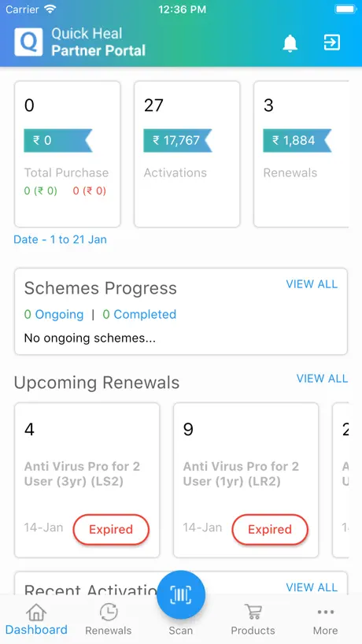This screenshot has width=362, height=644.
Task: Tap the Products cart icon
Action: click(x=253, y=612)
